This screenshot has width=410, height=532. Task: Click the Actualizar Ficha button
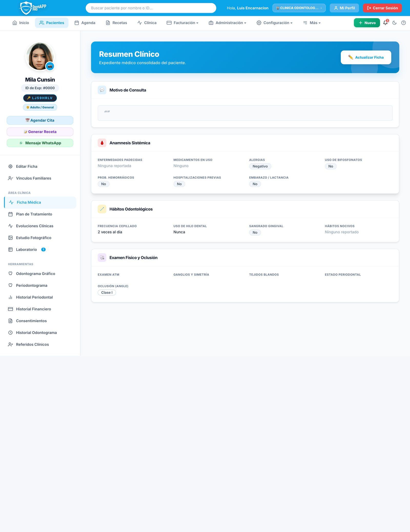[x=366, y=57]
